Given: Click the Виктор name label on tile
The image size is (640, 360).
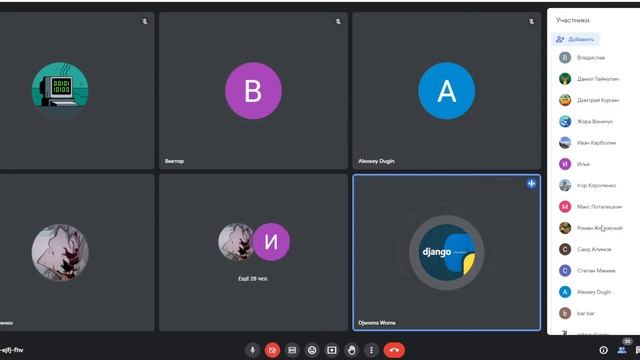Looking at the screenshot, I should [x=174, y=161].
